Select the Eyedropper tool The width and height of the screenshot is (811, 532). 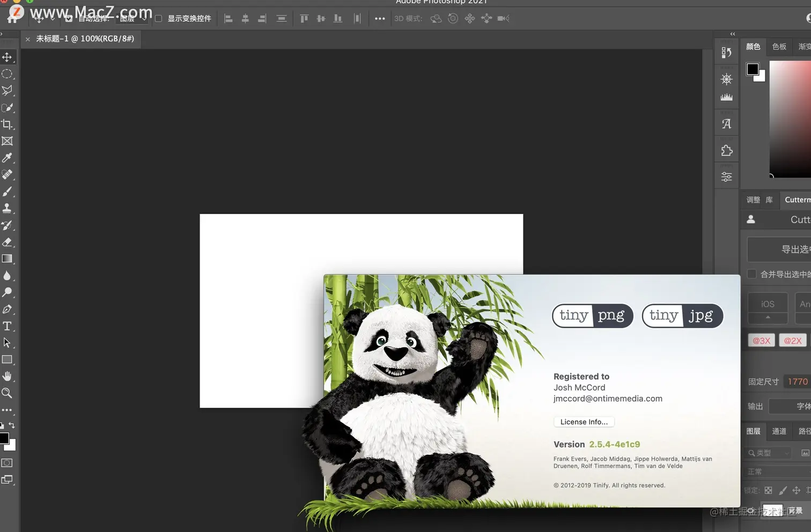7,158
